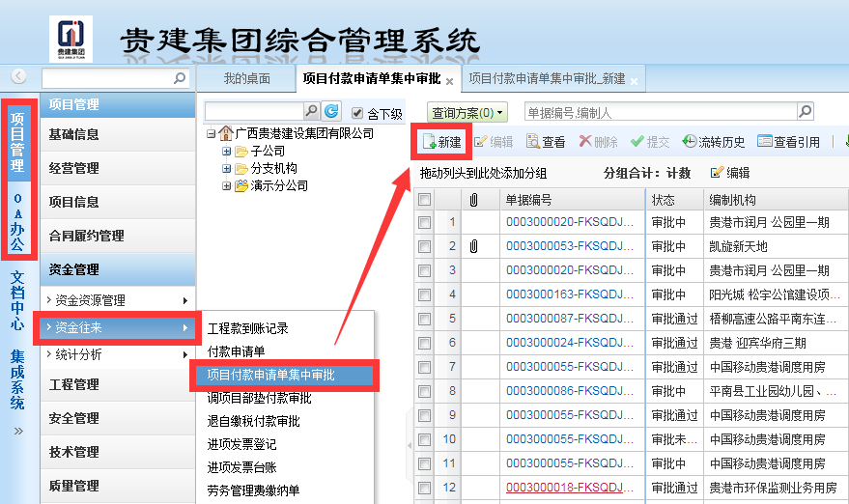
Task: Click the search magnifier in organization tree panel
Action: tap(311, 112)
